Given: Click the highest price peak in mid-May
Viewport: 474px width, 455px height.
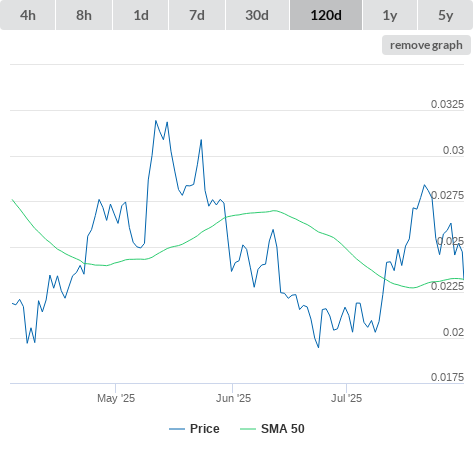Looking at the screenshot, I should point(156,121).
